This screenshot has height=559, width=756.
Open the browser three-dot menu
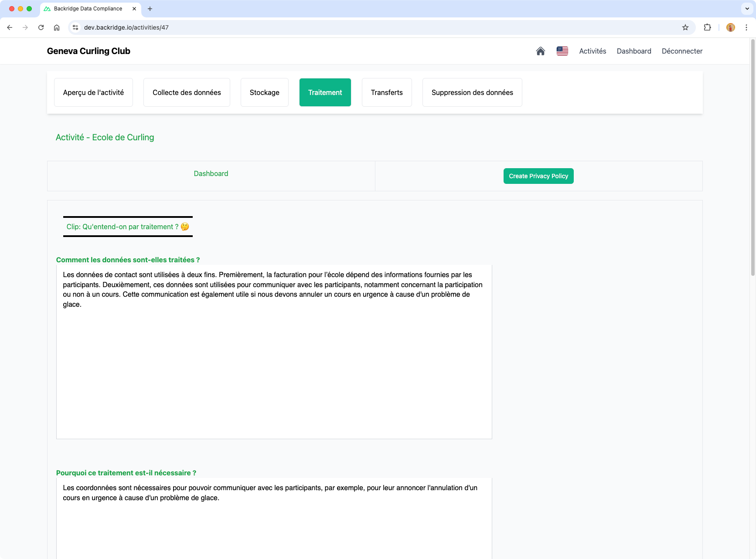pos(746,27)
